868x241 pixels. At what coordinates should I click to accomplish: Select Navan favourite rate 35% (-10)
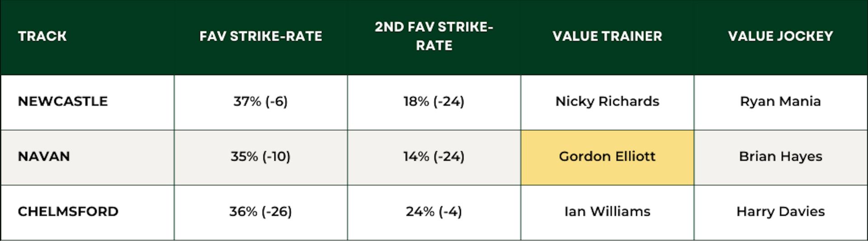[x=261, y=157]
